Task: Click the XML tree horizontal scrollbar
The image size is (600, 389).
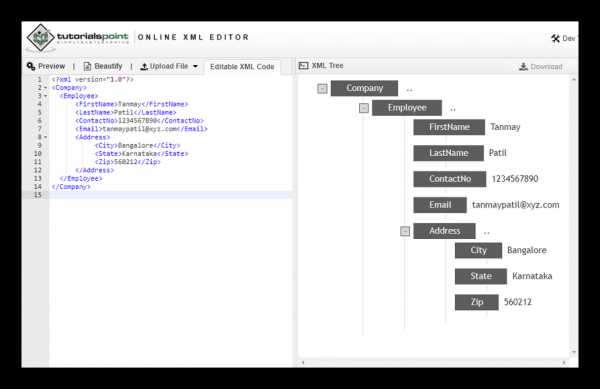Action: click(433, 362)
